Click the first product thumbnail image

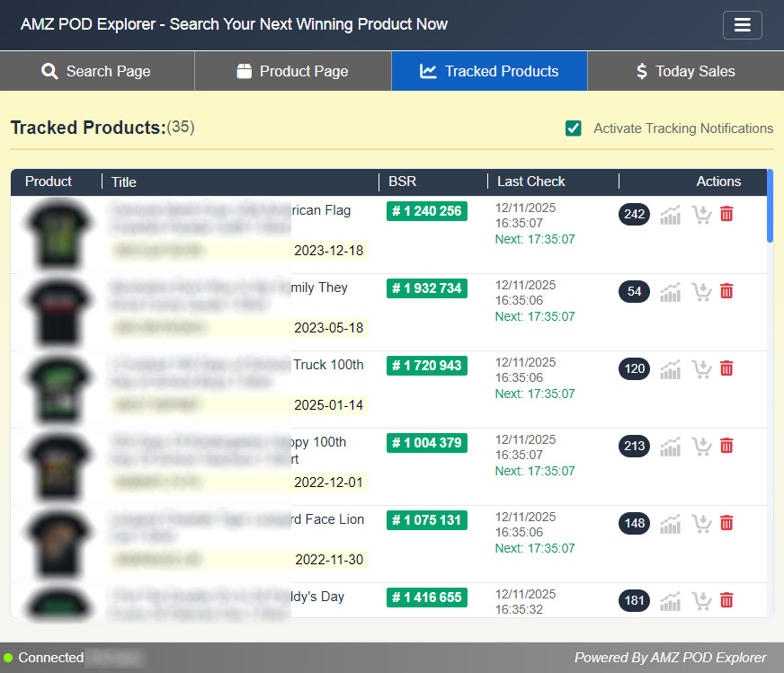57,234
